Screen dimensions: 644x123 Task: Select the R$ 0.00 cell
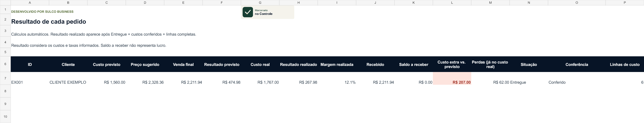point(414,78)
